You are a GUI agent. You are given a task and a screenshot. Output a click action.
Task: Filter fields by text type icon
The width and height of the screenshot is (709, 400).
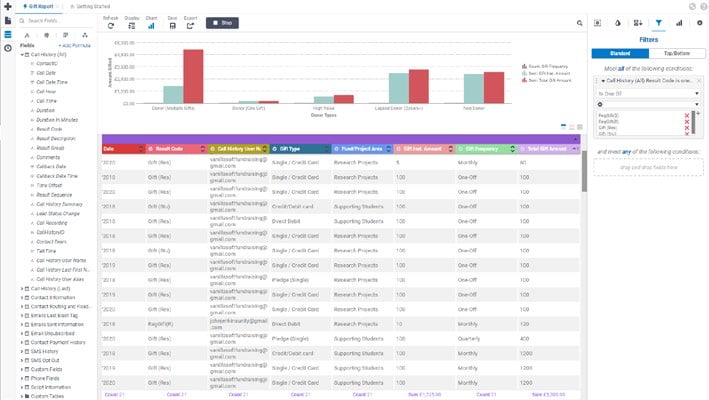(27, 35)
